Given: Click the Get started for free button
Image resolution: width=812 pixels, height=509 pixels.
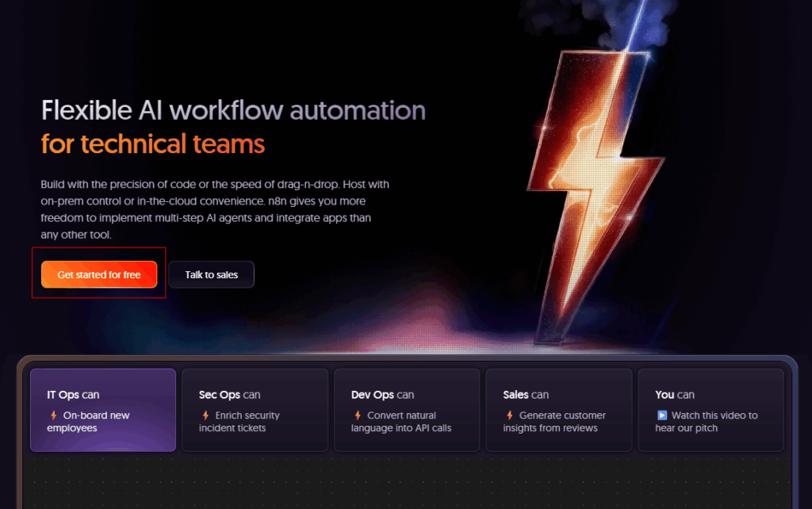Looking at the screenshot, I should (99, 274).
